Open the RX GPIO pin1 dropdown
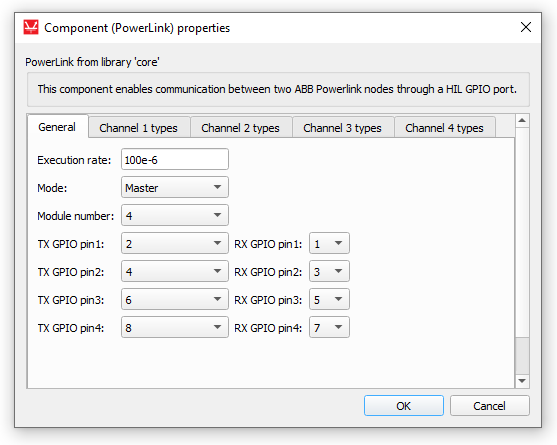Screen dimensions: 557x445 pyautogui.click(x=329, y=243)
